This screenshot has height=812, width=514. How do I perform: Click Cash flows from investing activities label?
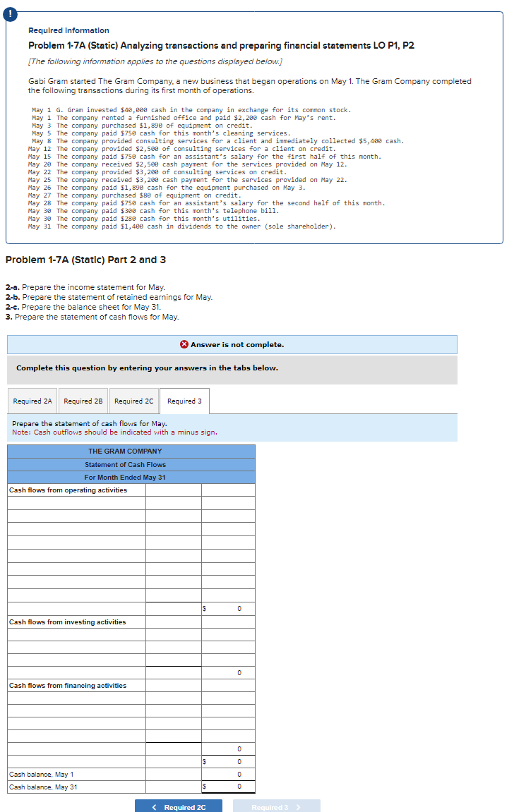(67, 622)
